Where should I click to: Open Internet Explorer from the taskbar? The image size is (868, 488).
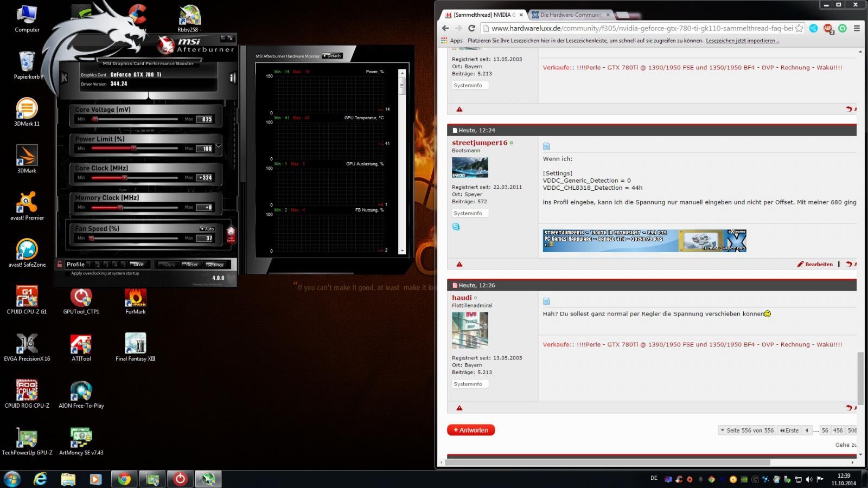coord(40,479)
